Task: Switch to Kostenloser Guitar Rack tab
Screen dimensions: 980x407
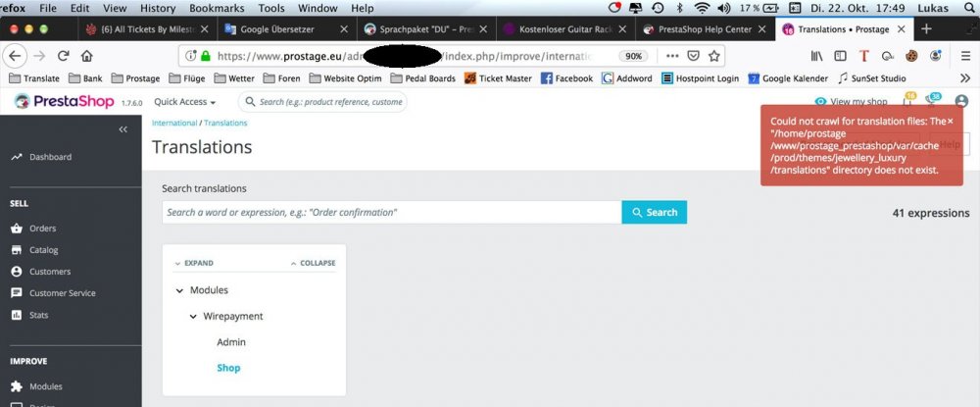Action: (564, 28)
